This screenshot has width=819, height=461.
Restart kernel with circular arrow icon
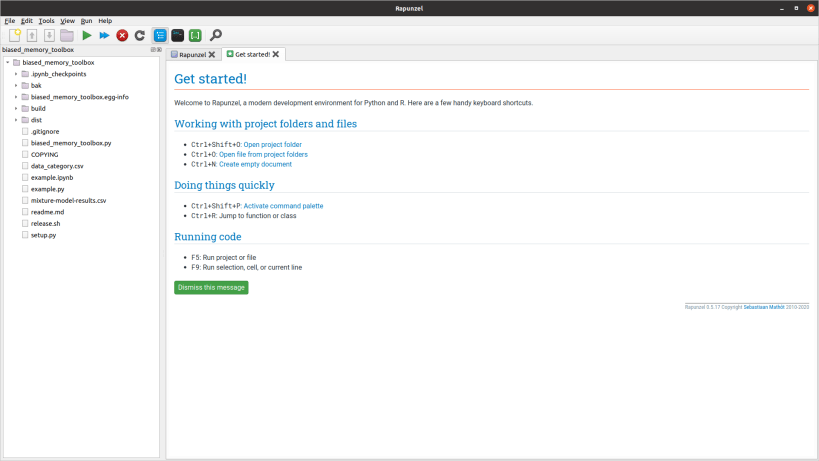point(139,36)
